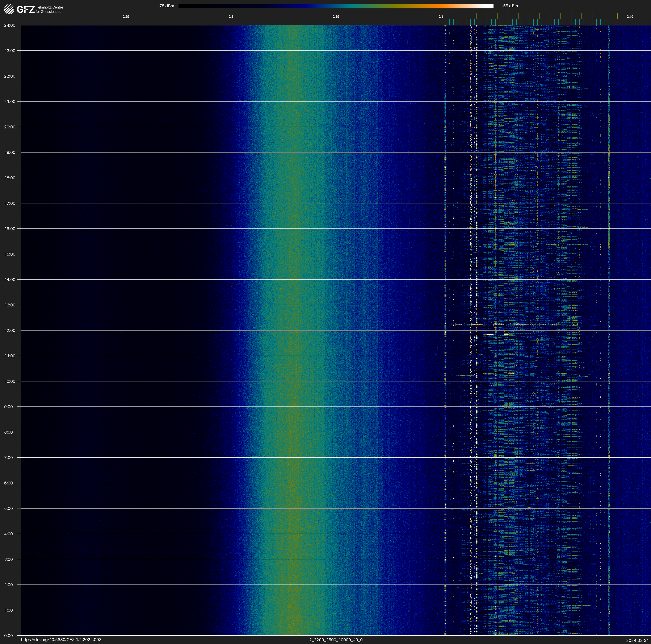
Task: Click the 2.3 frequency axis label
Action: click(231, 17)
